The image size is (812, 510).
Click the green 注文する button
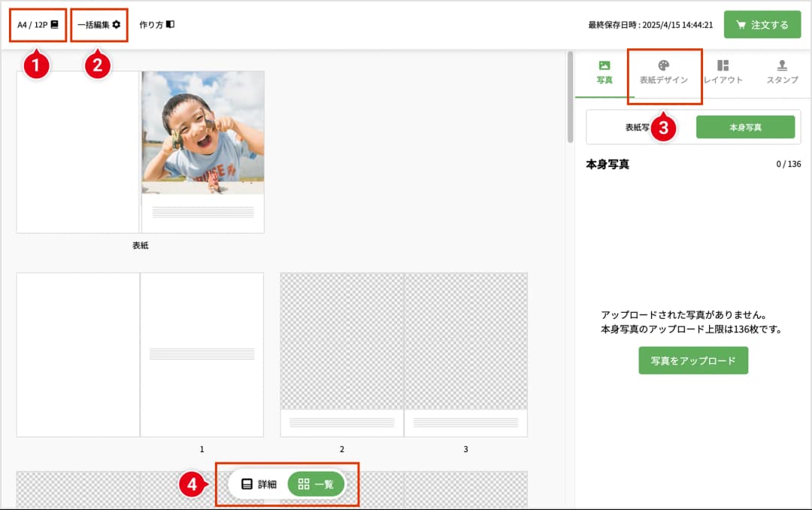click(x=762, y=24)
